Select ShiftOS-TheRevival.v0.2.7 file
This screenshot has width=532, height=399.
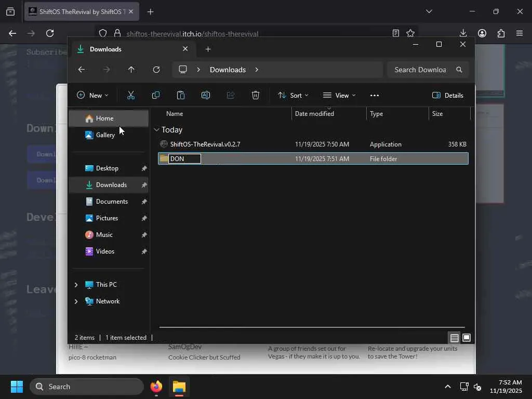point(313,144)
